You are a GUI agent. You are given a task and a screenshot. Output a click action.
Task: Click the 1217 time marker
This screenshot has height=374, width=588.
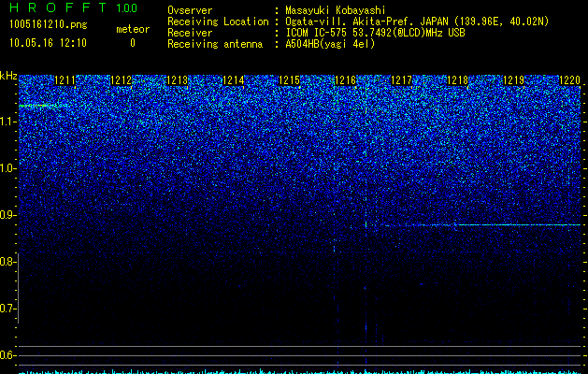(x=402, y=80)
